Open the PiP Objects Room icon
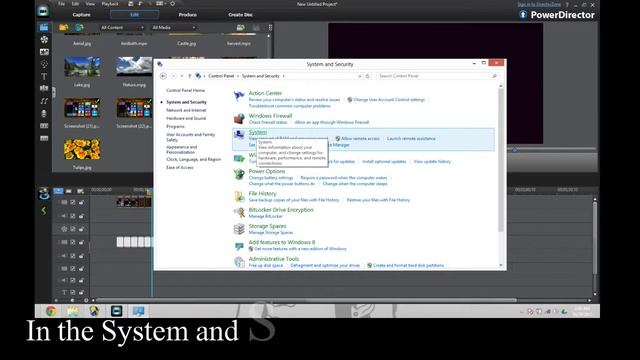Image resolution: width=640 pixels, height=360 pixels. (x=44, y=52)
